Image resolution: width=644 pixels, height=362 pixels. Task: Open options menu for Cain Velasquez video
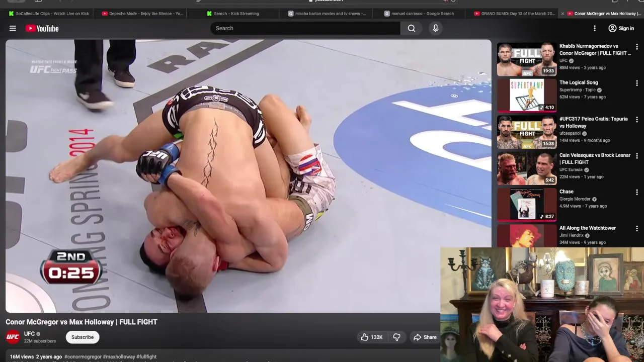tap(636, 156)
